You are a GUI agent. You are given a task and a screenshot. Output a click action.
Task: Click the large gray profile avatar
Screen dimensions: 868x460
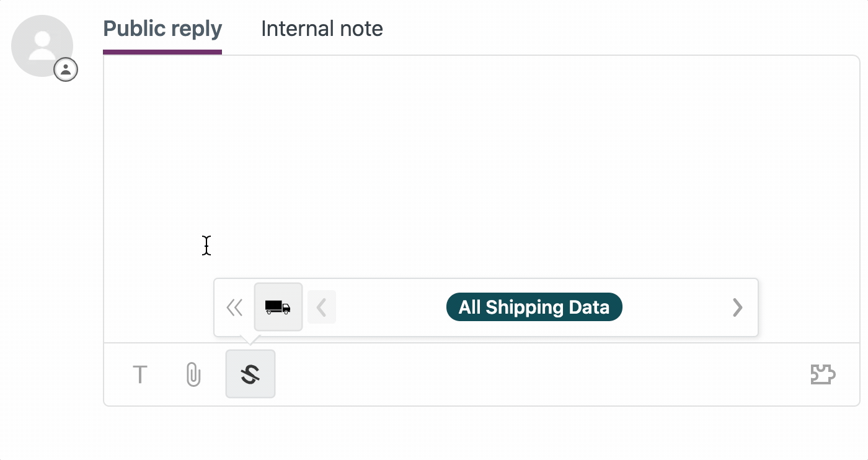pyautogui.click(x=42, y=46)
